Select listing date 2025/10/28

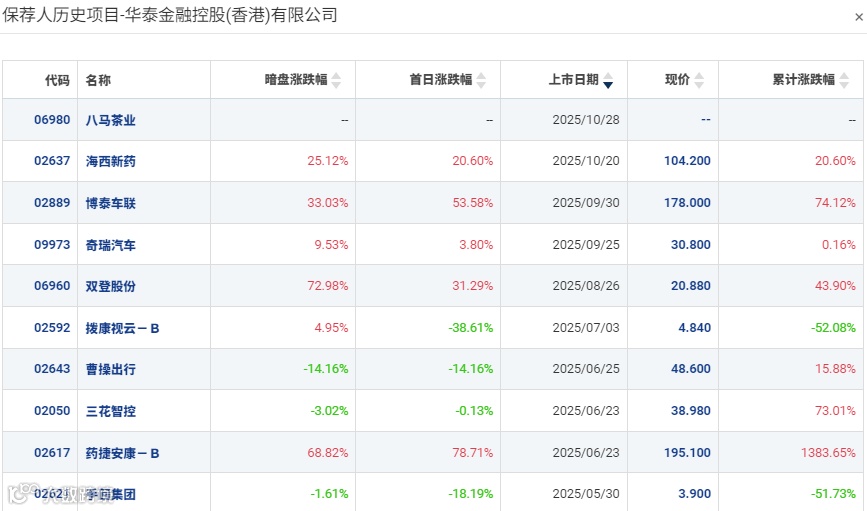tap(586, 120)
